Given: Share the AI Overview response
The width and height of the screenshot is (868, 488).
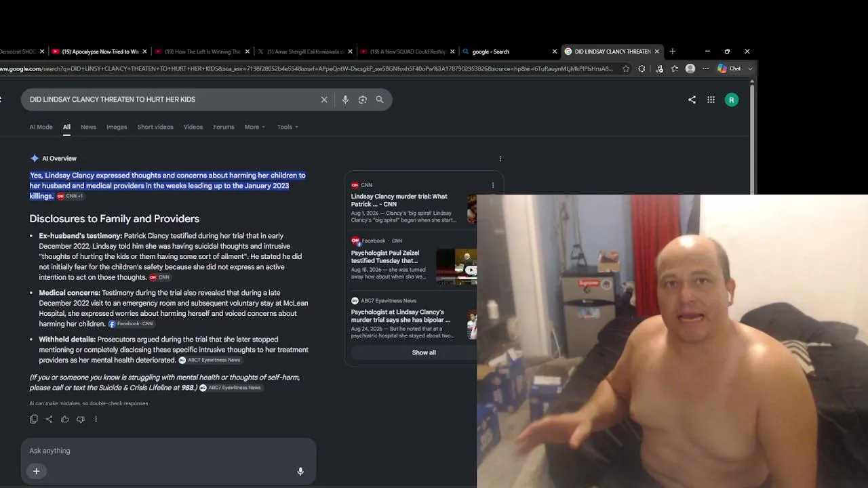Looking at the screenshot, I should point(49,419).
